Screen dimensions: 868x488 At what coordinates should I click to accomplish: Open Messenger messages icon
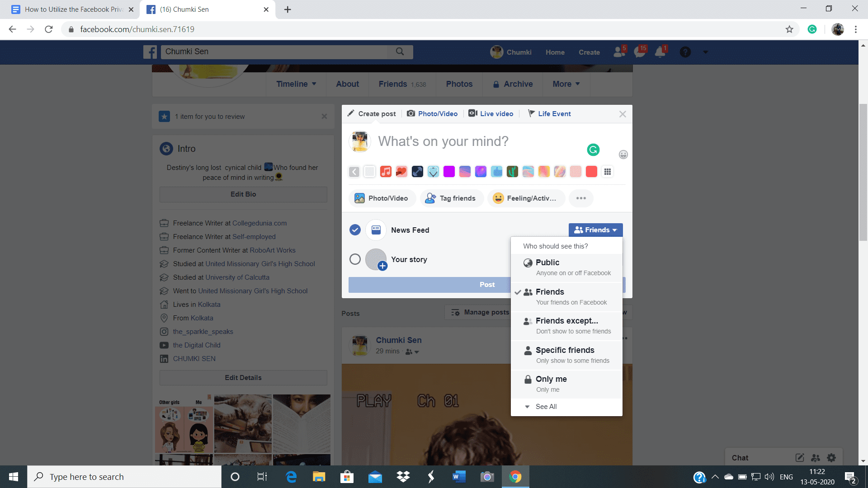click(639, 52)
